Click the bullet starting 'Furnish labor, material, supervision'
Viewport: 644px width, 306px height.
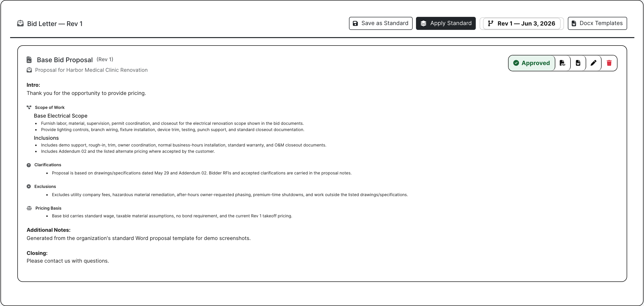pyautogui.click(x=172, y=123)
